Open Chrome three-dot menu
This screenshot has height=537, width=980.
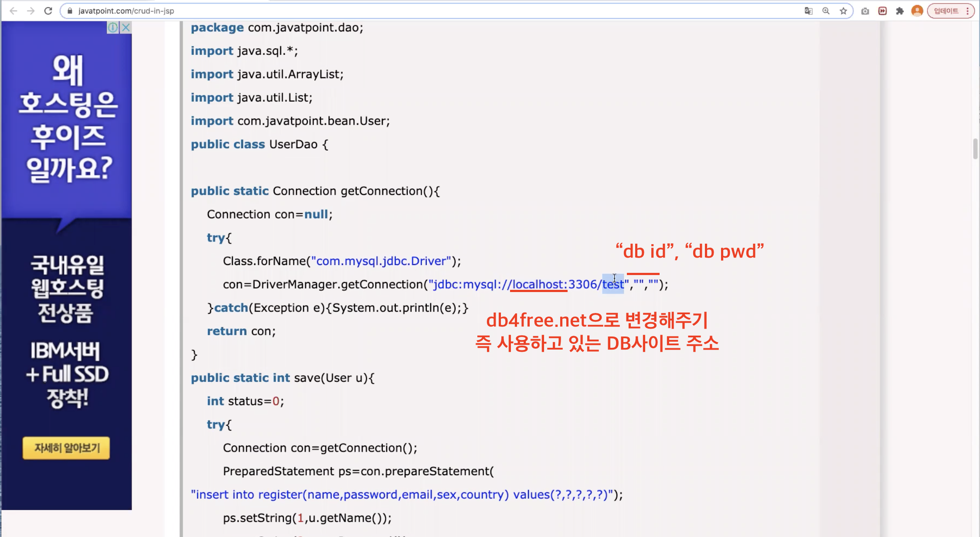(x=967, y=11)
